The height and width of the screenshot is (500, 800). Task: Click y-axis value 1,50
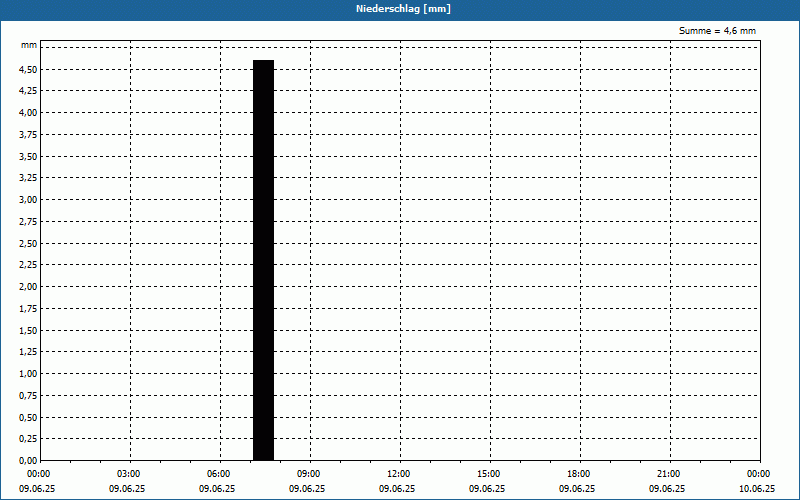pyautogui.click(x=28, y=331)
